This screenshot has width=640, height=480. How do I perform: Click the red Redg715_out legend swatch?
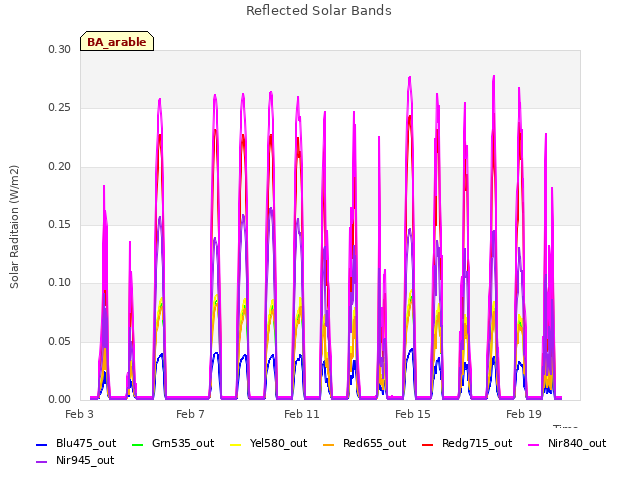coord(427,444)
